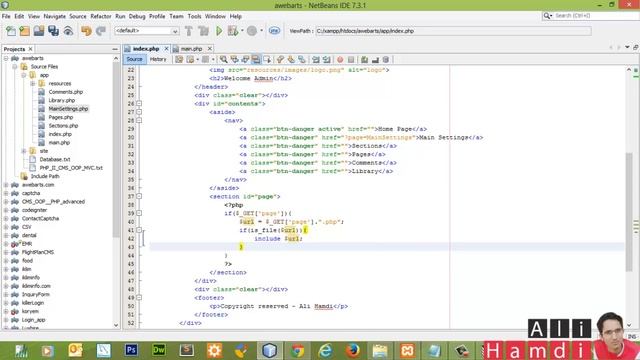Open Profile Project dropdown arrow

point(261,31)
